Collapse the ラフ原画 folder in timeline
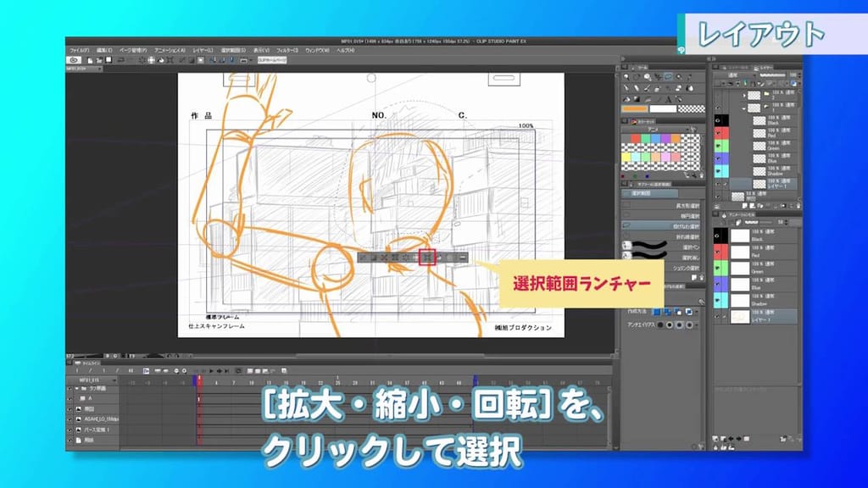The height and width of the screenshot is (488, 868). coord(77,388)
